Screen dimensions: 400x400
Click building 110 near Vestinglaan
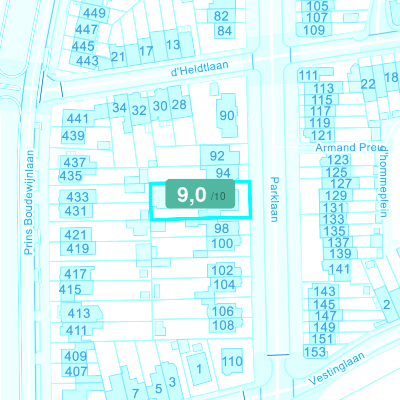click(232, 361)
